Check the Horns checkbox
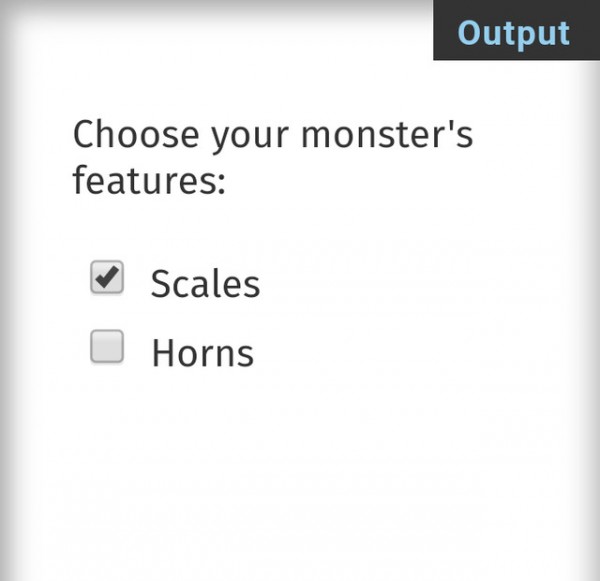 click(107, 347)
